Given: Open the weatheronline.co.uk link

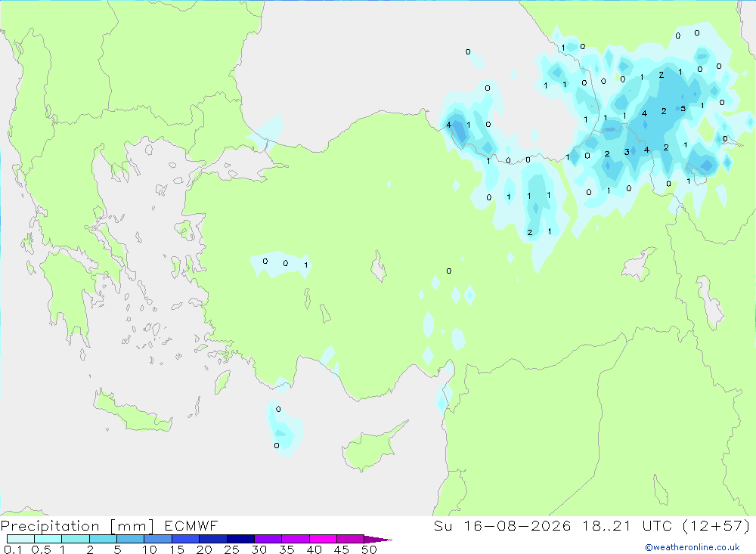Looking at the screenshot, I should [x=692, y=547].
